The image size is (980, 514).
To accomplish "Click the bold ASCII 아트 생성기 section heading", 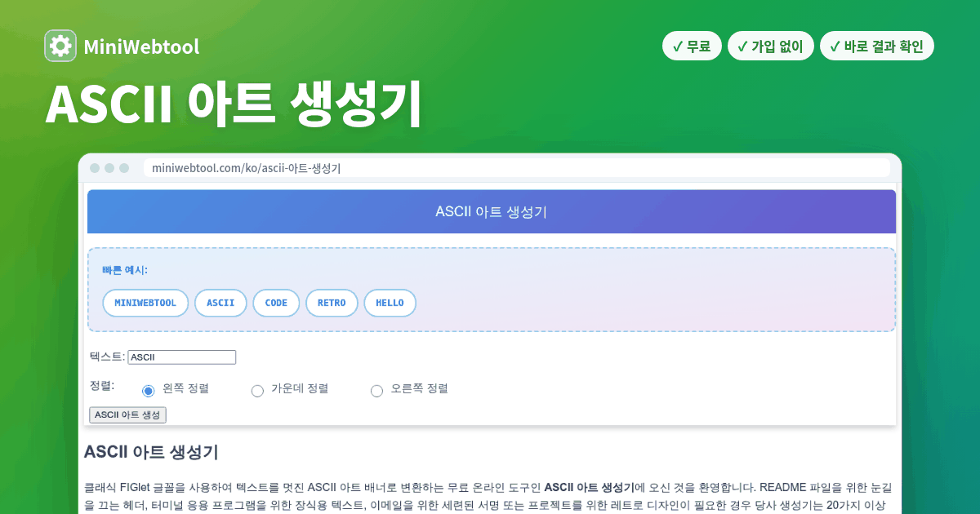I will (151, 451).
